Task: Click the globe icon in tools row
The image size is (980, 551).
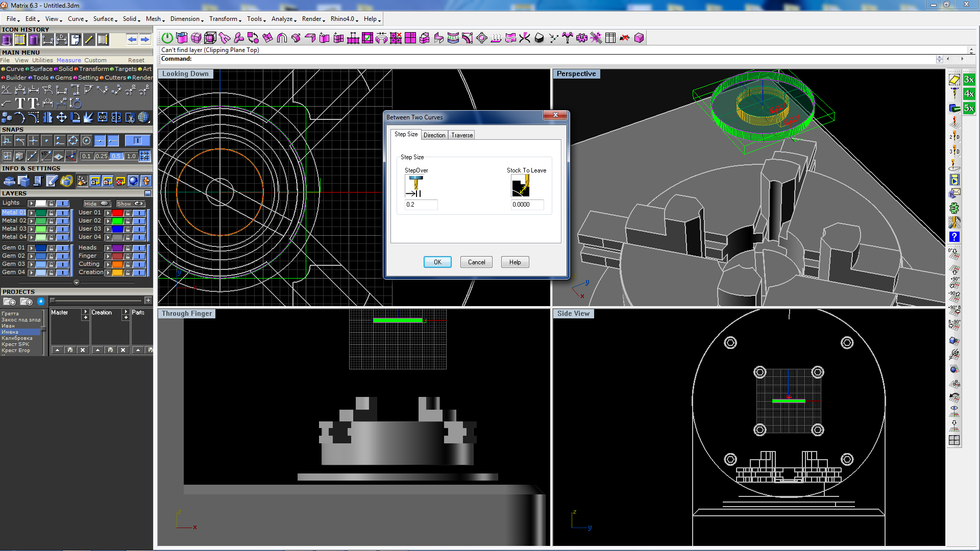Action: 144,118
